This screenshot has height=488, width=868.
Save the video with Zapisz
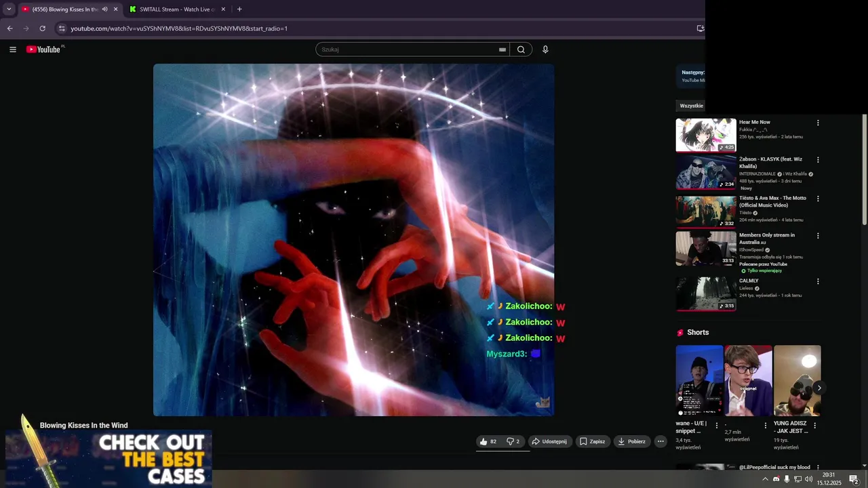(x=592, y=441)
